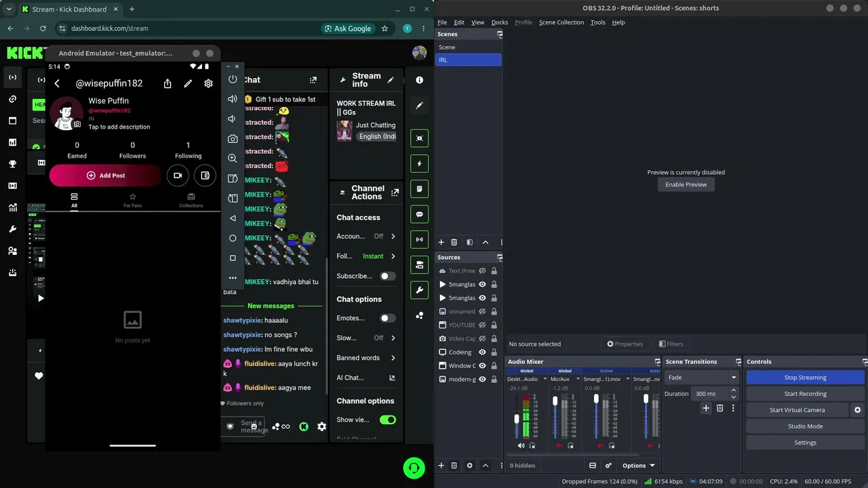
Task: Hide the modern-g source
Action: (482, 380)
